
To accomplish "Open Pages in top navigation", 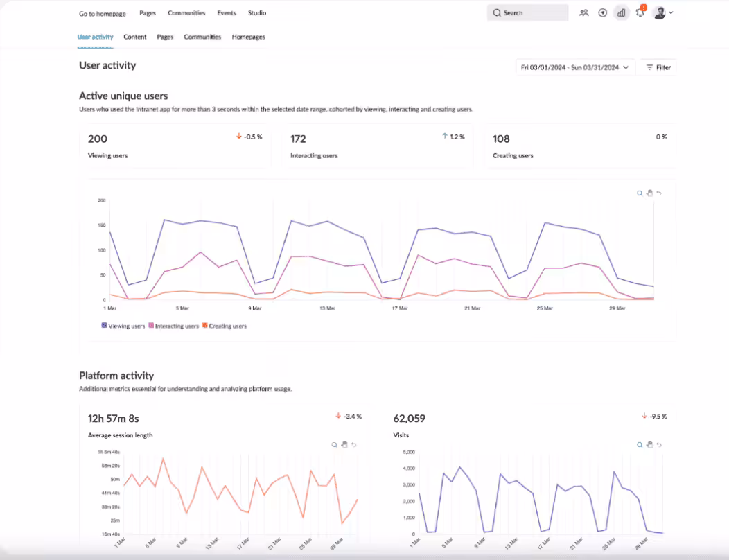I will tap(148, 13).
